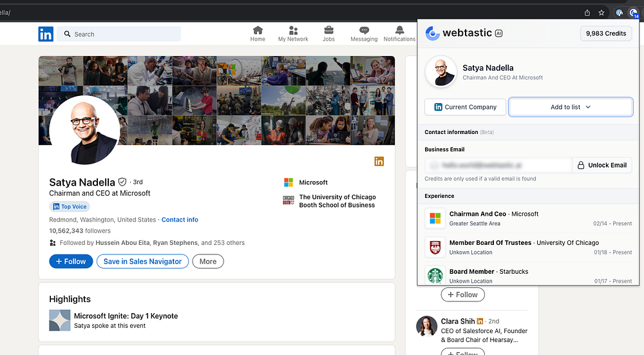Click the Starbucks logo in Experience
The image size is (644, 355).
tap(435, 275)
